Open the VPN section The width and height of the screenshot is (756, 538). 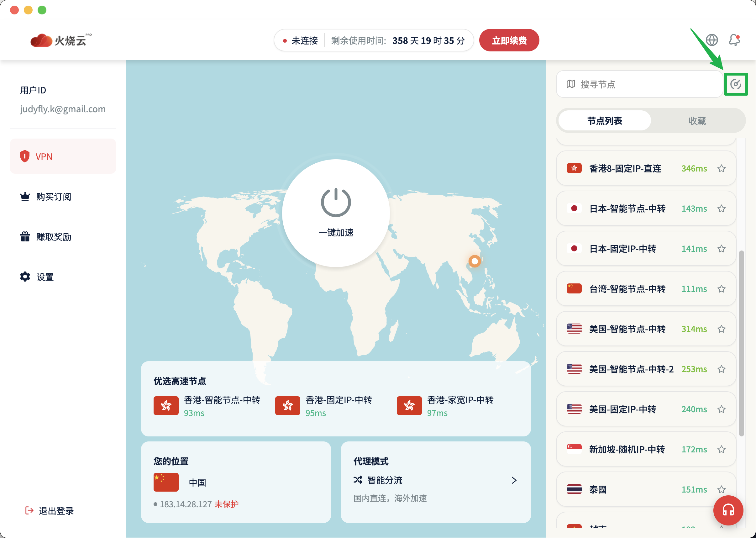pyautogui.click(x=63, y=156)
